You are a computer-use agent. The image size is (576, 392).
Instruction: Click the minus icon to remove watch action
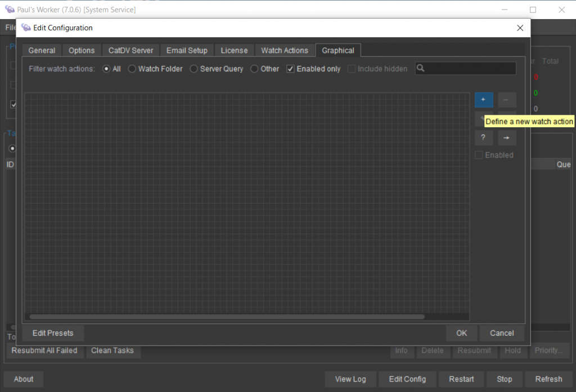click(x=507, y=100)
